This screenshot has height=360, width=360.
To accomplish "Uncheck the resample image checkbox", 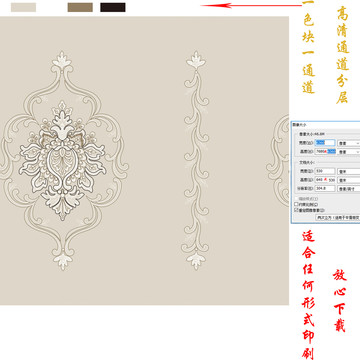I will point(296,210).
